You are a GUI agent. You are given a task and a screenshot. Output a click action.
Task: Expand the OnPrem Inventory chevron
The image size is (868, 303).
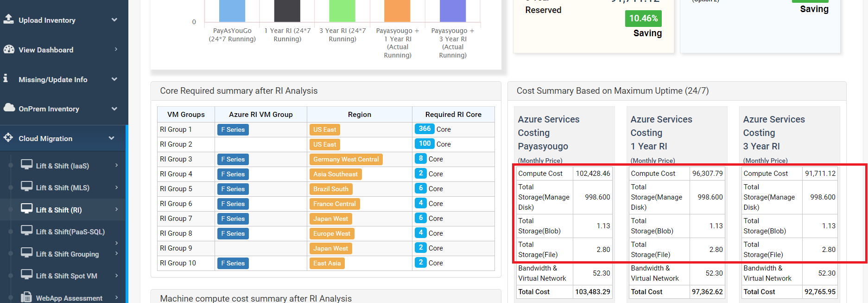pyautogui.click(x=114, y=109)
